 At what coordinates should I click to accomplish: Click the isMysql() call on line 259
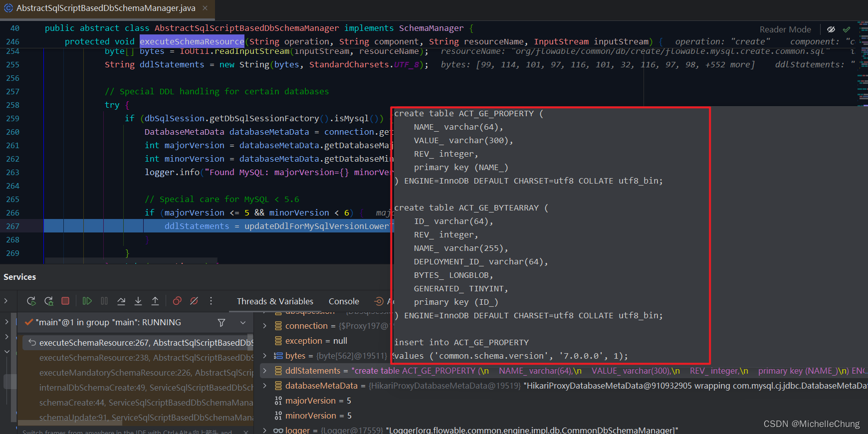(356, 118)
